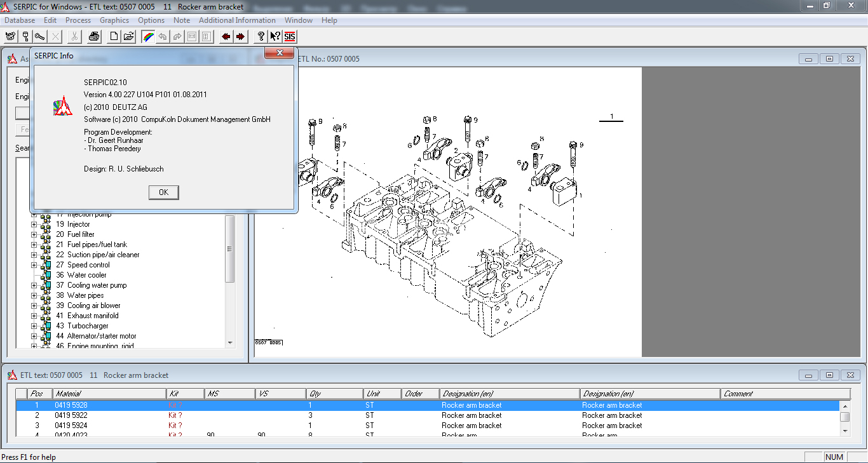Select 44 Alternator/starter motor in tree

(x=96, y=336)
